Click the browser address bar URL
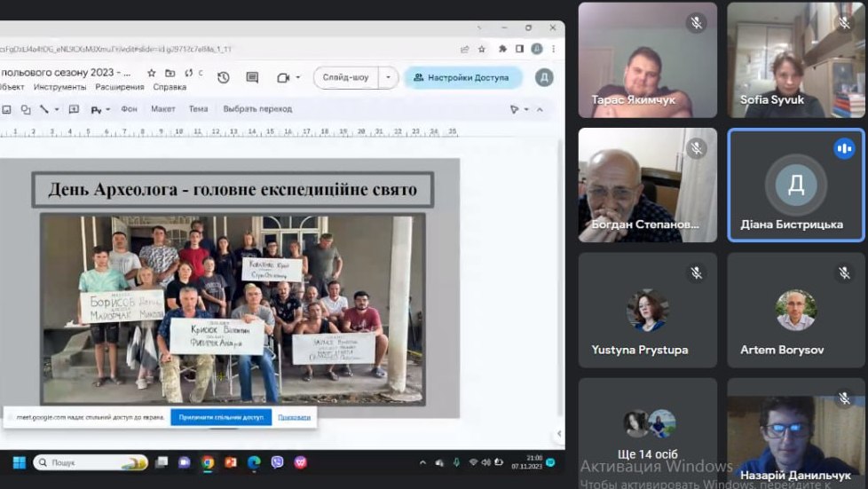 coord(116,50)
